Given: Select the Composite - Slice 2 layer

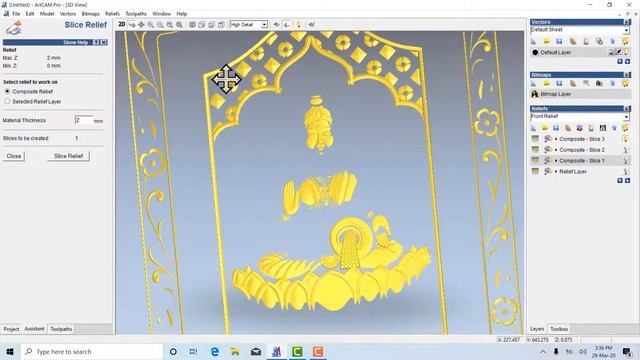Looking at the screenshot, I should coord(582,150).
